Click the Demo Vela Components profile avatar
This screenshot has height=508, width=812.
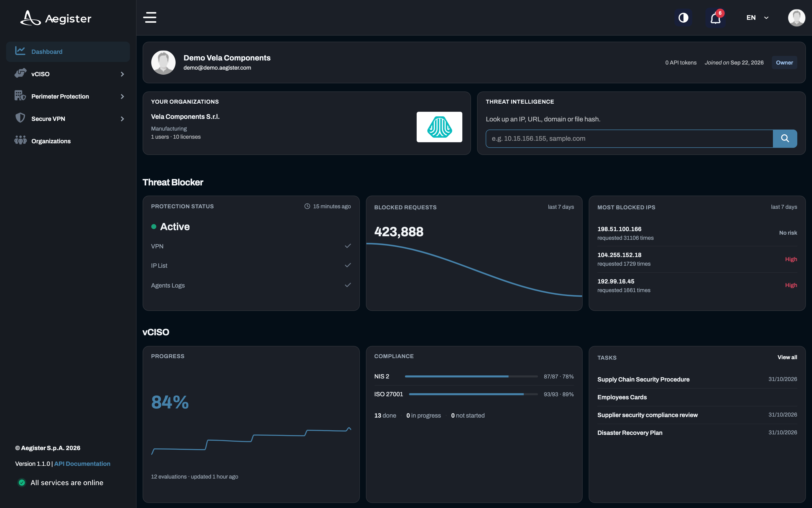[x=163, y=62]
